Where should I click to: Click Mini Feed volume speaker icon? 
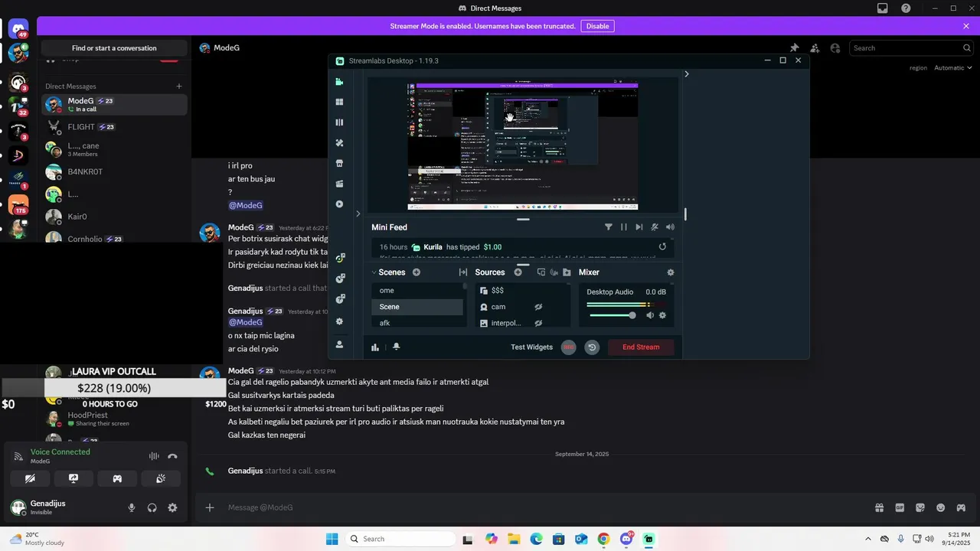[x=671, y=227]
